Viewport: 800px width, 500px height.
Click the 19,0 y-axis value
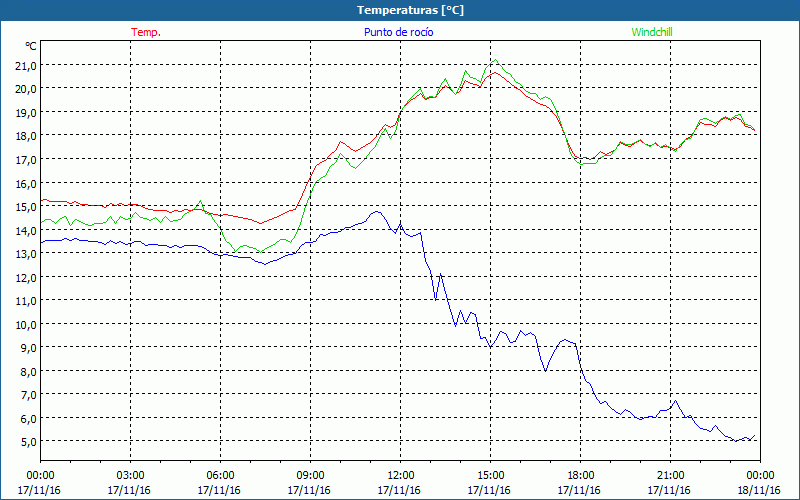(26, 112)
